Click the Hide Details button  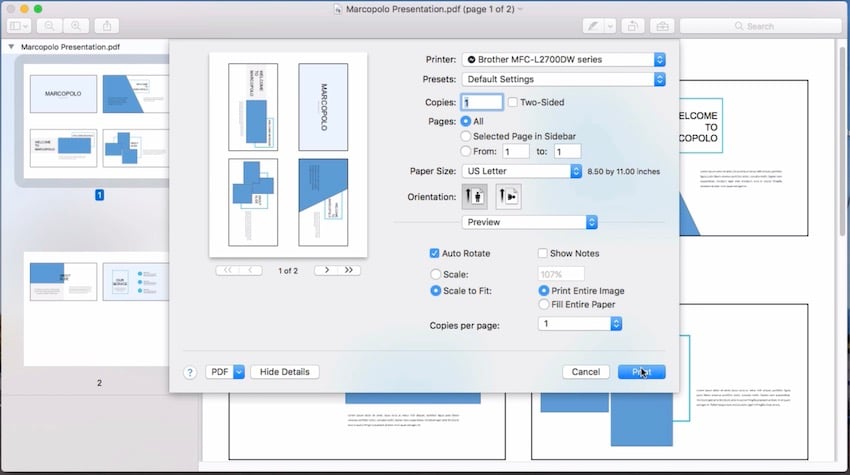[x=285, y=372]
